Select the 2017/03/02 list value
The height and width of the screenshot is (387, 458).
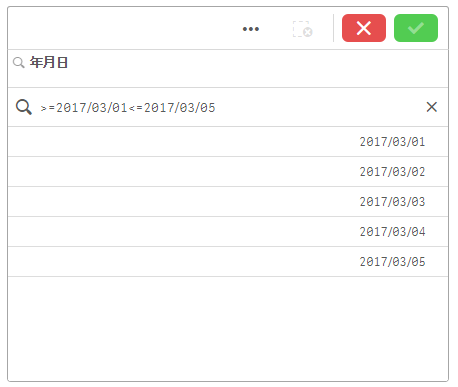pos(228,172)
